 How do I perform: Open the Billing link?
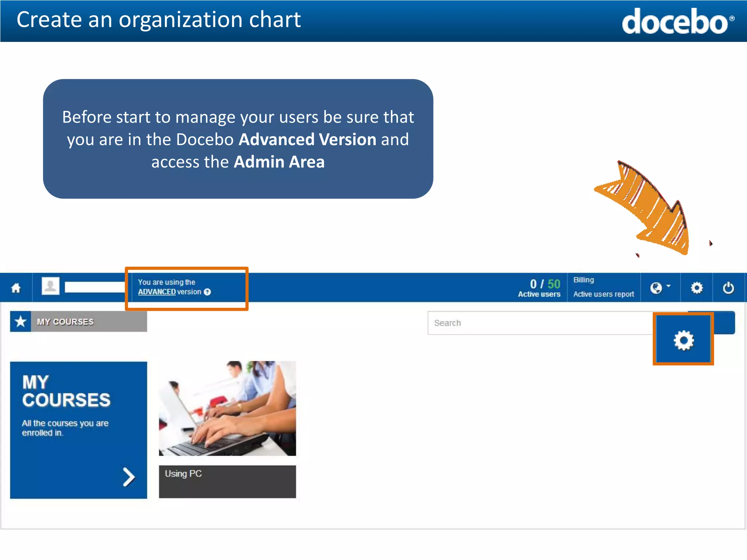pyautogui.click(x=584, y=280)
